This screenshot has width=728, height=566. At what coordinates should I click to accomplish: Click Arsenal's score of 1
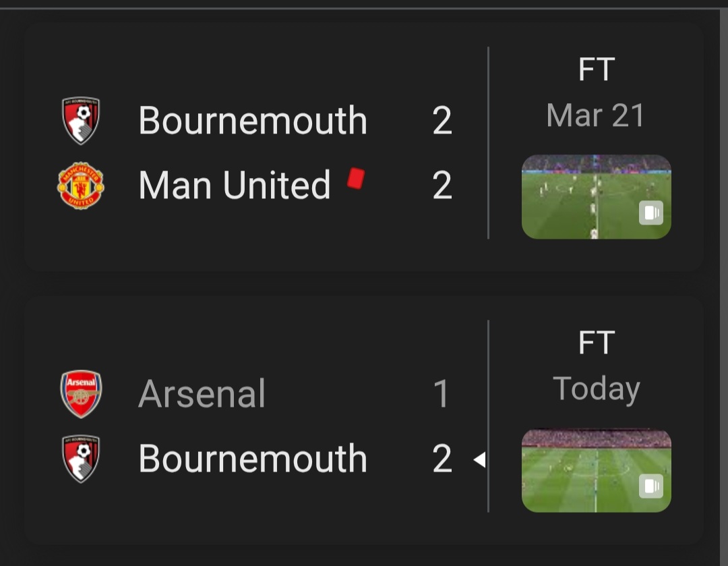point(442,394)
